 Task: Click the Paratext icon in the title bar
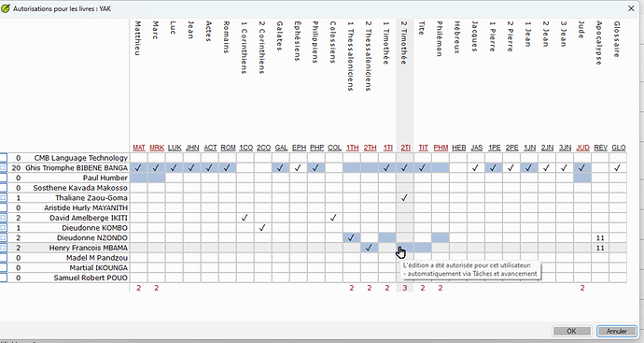tap(6, 8)
